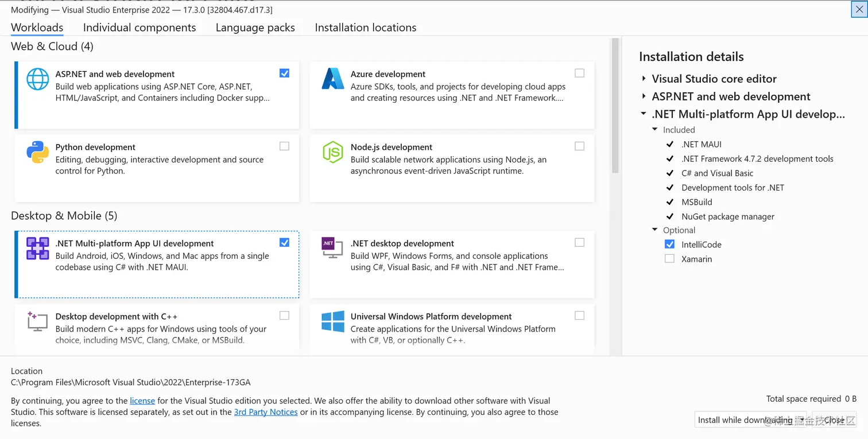Screen dimensions: 868x439
Task: Click the .NET desktop development icon
Action: [332, 248]
